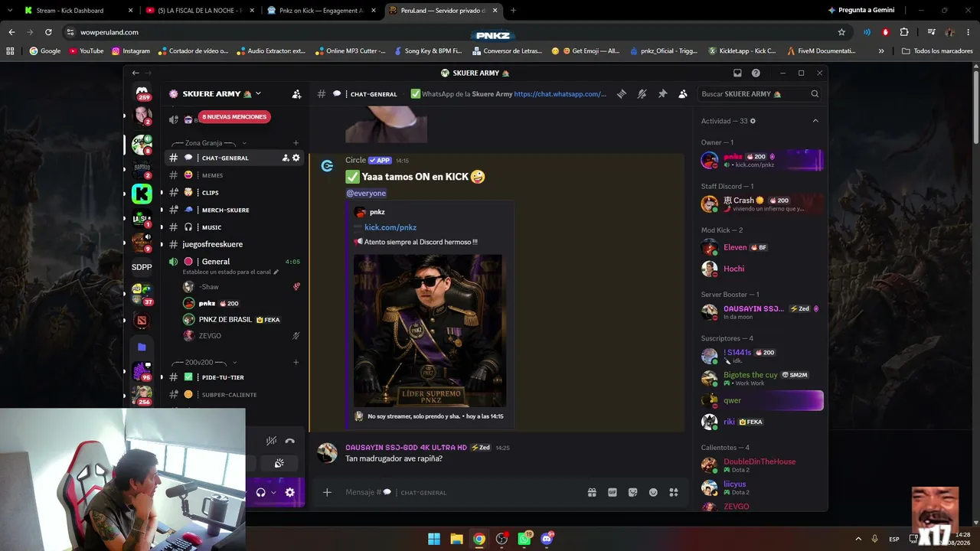Open the server folder icon
Screen dimensions: 980x551
pos(142,347)
